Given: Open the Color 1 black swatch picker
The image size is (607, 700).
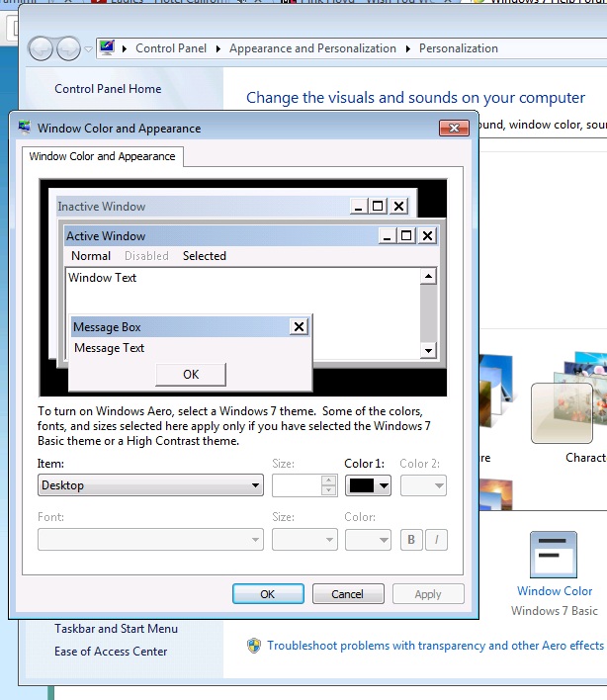Looking at the screenshot, I should tap(368, 485).
